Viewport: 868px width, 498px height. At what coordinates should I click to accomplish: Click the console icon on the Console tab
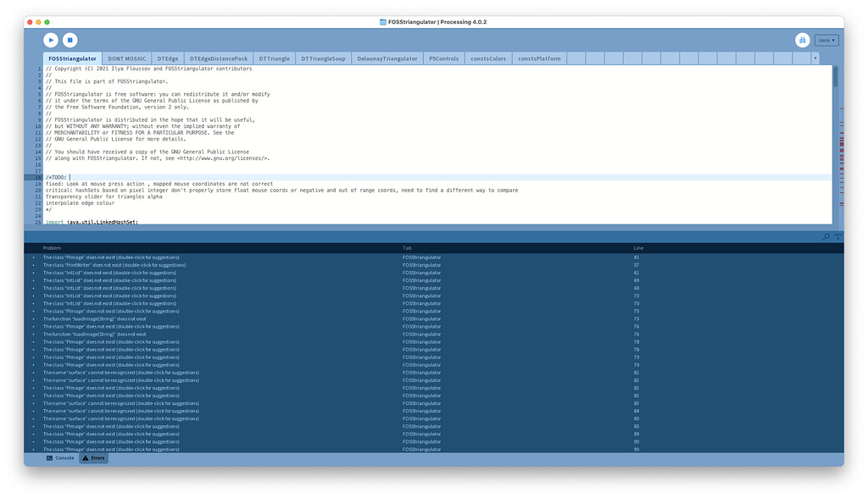48,457
